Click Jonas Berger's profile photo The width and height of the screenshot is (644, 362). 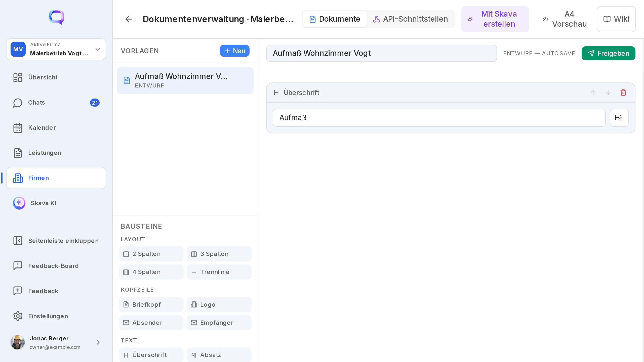[x=18, y=342]
